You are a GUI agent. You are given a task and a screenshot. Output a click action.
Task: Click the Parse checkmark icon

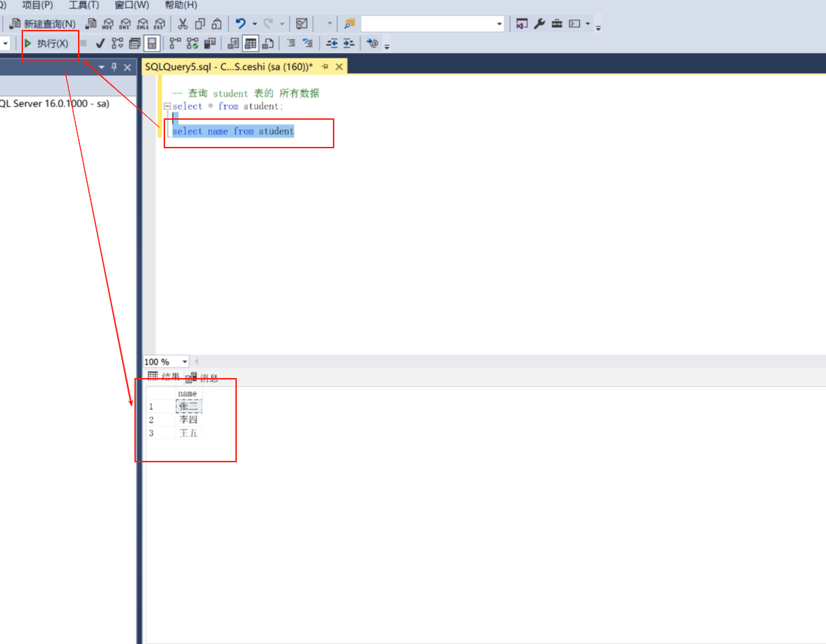(100, 43)
